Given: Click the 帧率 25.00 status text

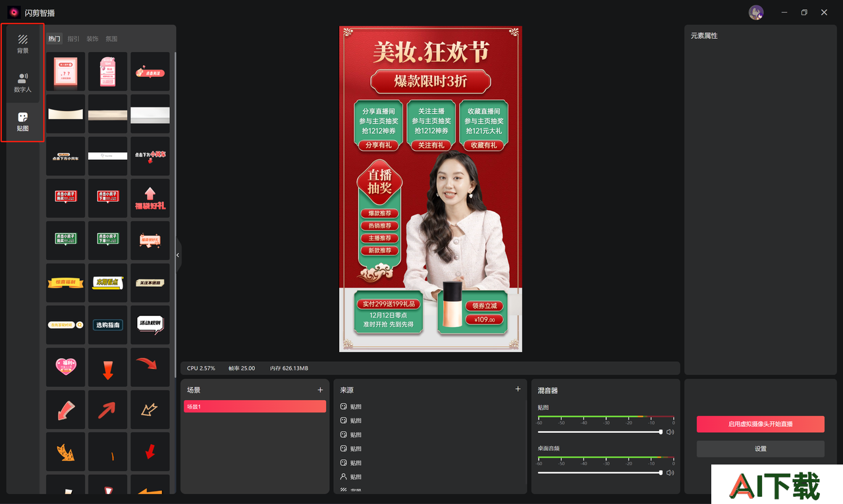Looking at the screenshot, I should point(242,368).
